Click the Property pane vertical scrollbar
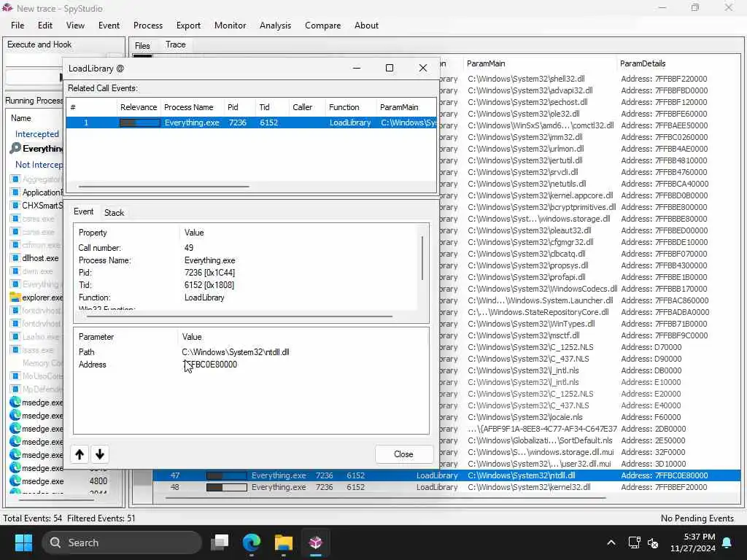The height and width of the screenshot is (560, 747). 422,258
